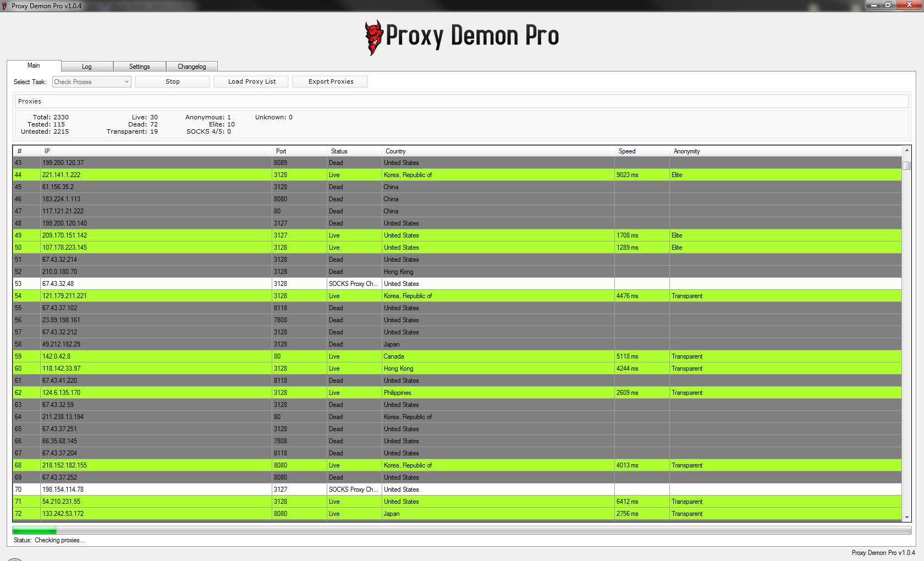Select row with IP 67.43.37.102

pyautogui.click(x=457, y=308)
